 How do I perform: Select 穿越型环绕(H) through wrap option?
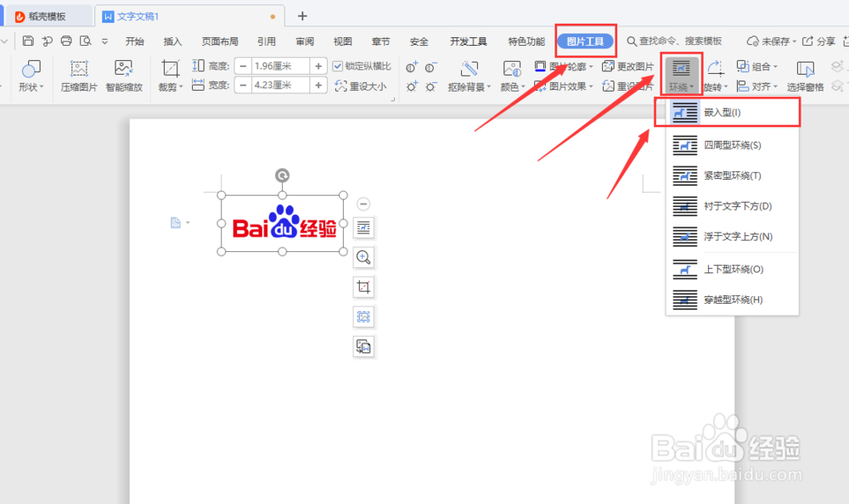coord(732,300)
